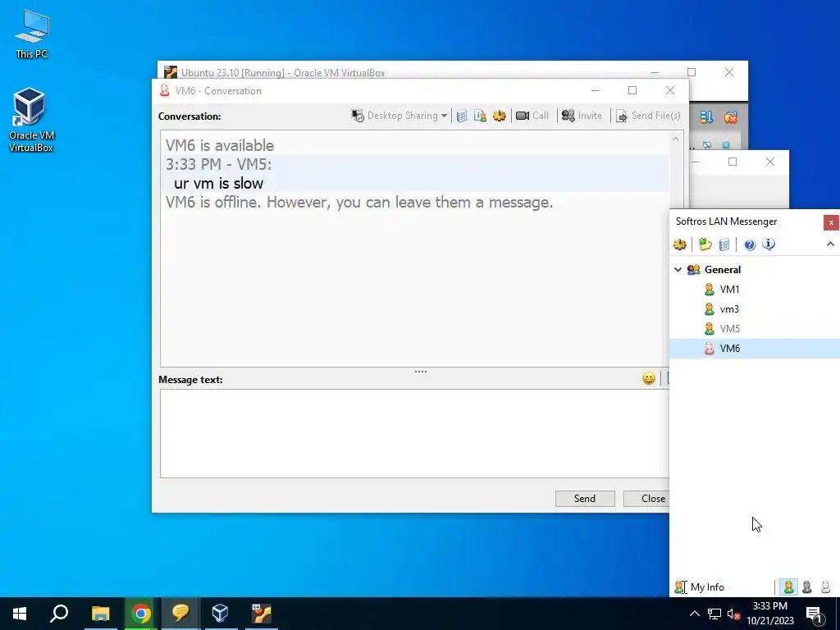Click the VM6 Conversation title bar icon

coord(164,90)
